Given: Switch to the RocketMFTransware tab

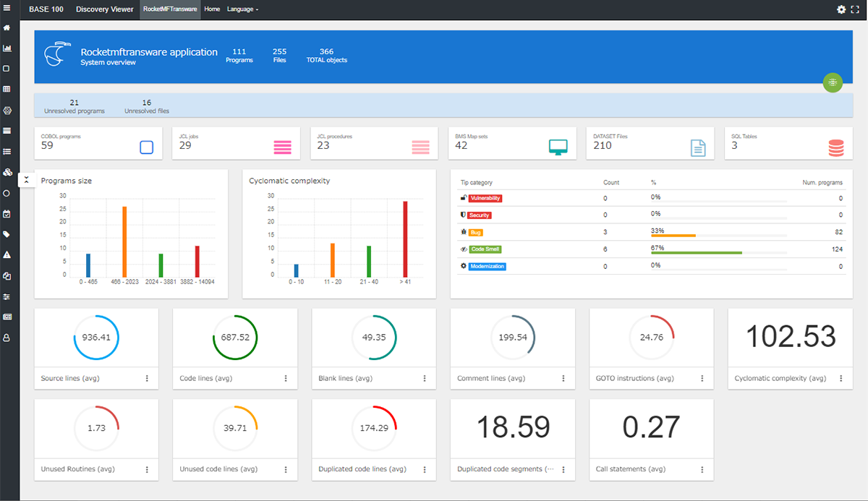Looking at the screenshot, I should (170, 9).
